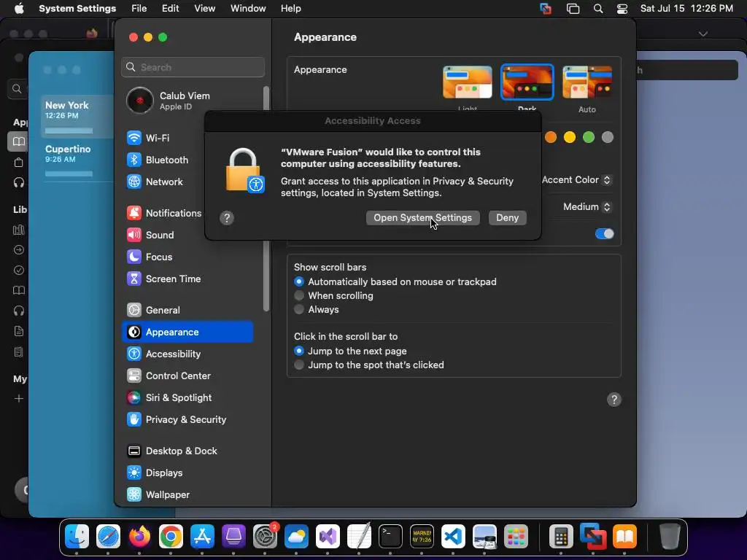Open the Help menu
Screen dimensions: 747x560
point(290,9)
